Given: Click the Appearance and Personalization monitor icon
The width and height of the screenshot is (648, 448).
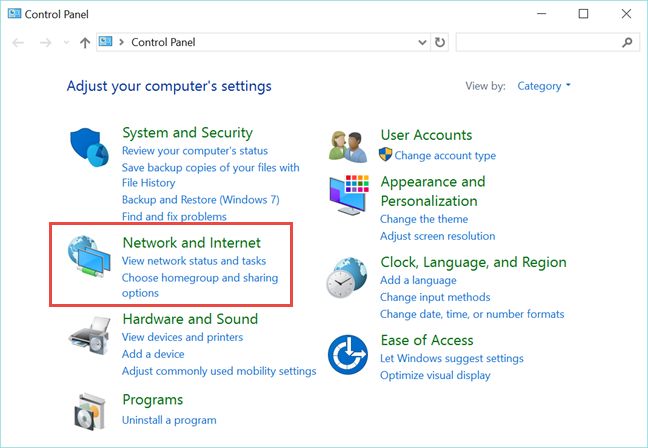Looking at the screenshot, I should click(x=349, y=195).
